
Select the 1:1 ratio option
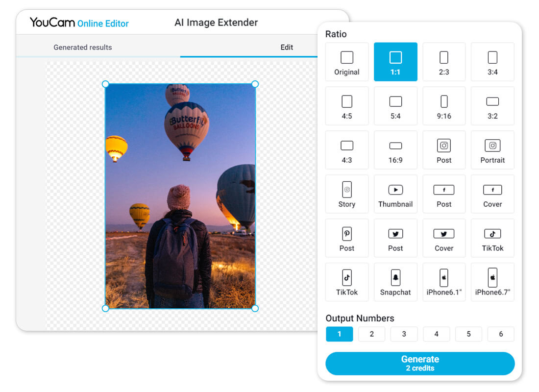point(395,62)
